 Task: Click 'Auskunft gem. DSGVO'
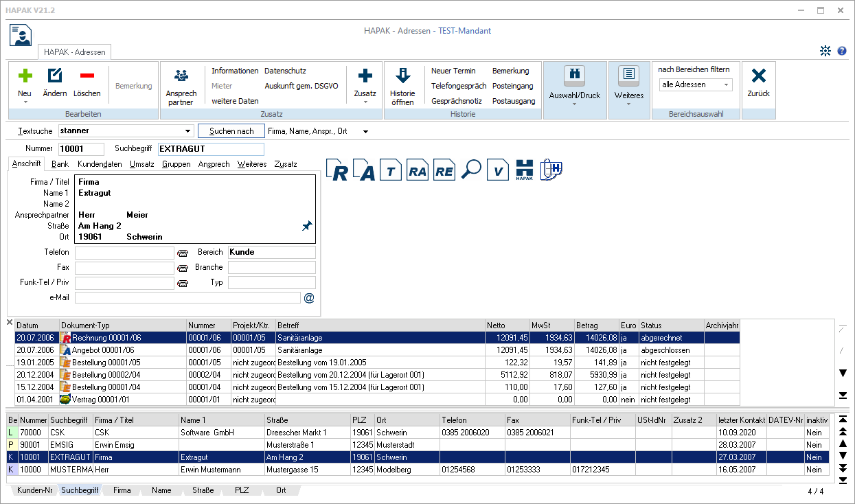[x=303, y=86]
